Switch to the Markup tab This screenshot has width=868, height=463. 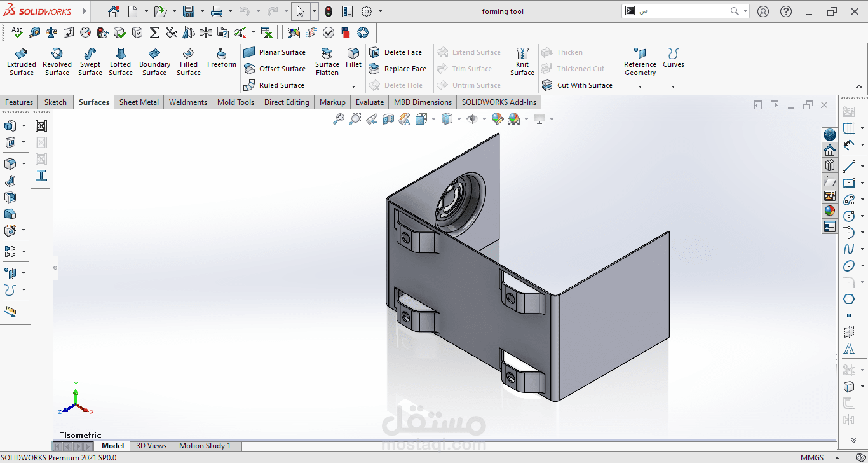point(332,102)
